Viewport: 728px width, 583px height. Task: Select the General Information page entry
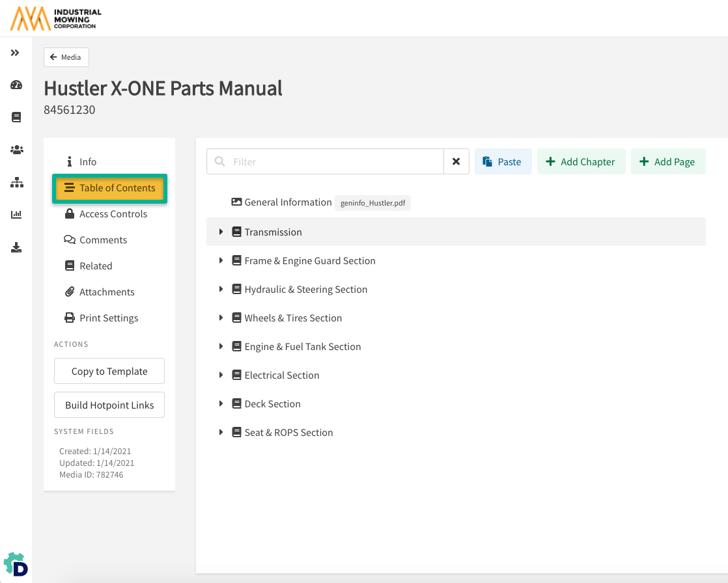coord(288,202)
